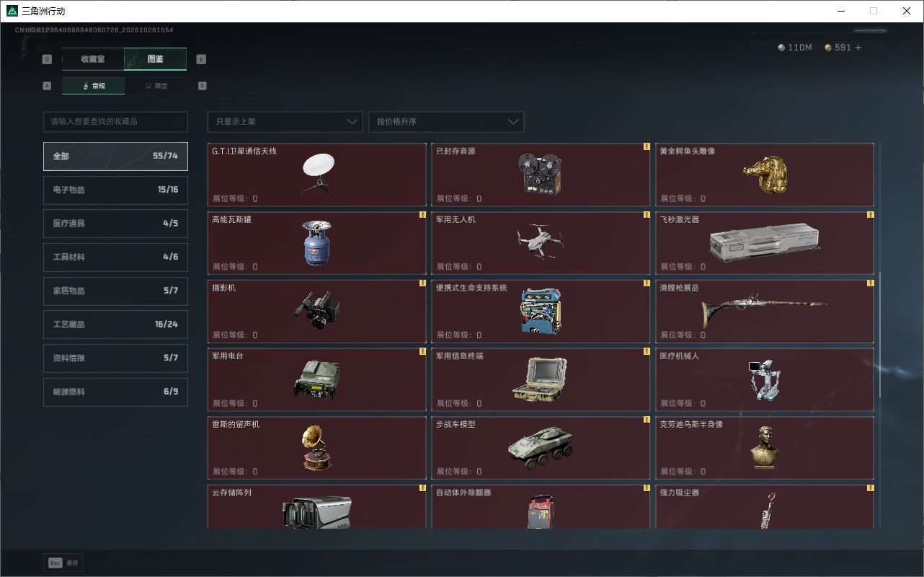Select the 军用无人机 drone icon
The width and height of the screenshot is (924, 577).
coord(540,242)
